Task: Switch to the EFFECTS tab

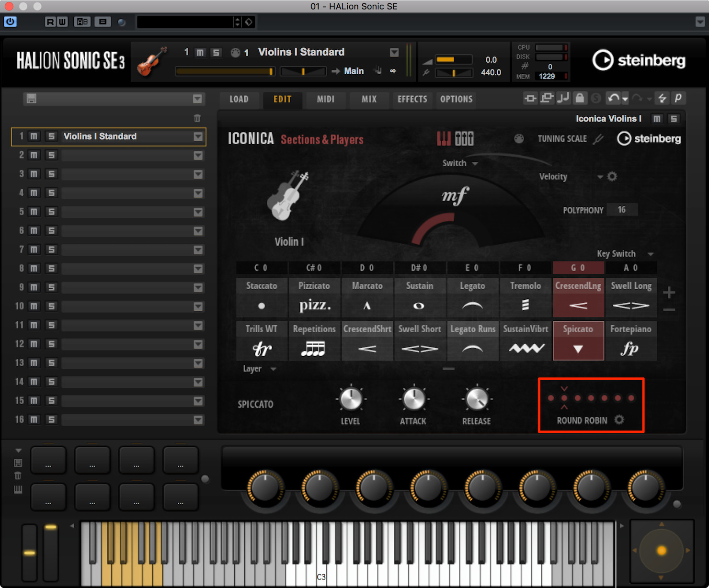Action: click(412, 99)
